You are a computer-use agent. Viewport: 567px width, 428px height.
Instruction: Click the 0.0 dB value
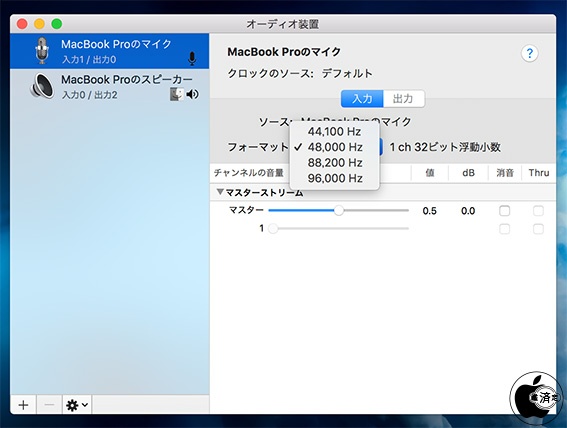coord(468,211)
